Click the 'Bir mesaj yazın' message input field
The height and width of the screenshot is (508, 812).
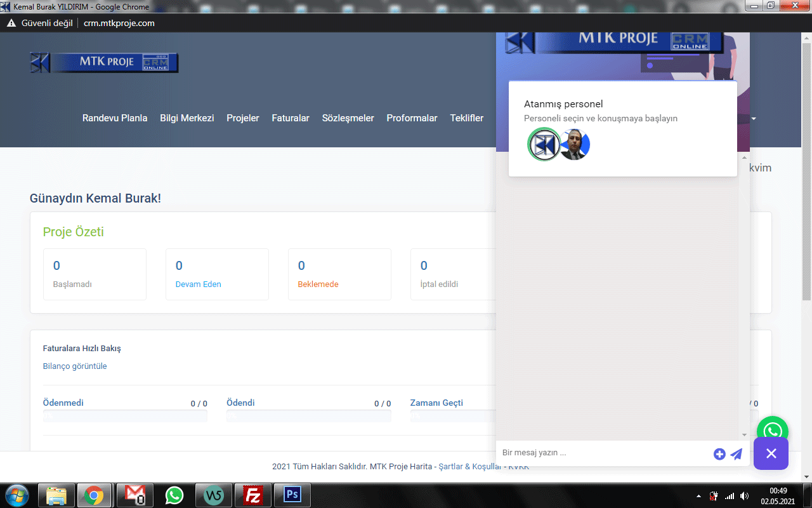coord(603,453)
